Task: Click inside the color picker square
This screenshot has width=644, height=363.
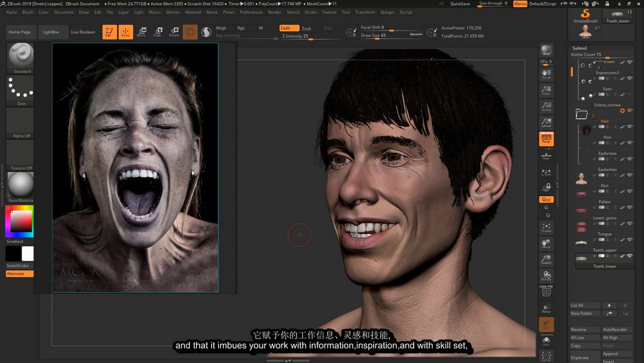Action: pos(21,222)
